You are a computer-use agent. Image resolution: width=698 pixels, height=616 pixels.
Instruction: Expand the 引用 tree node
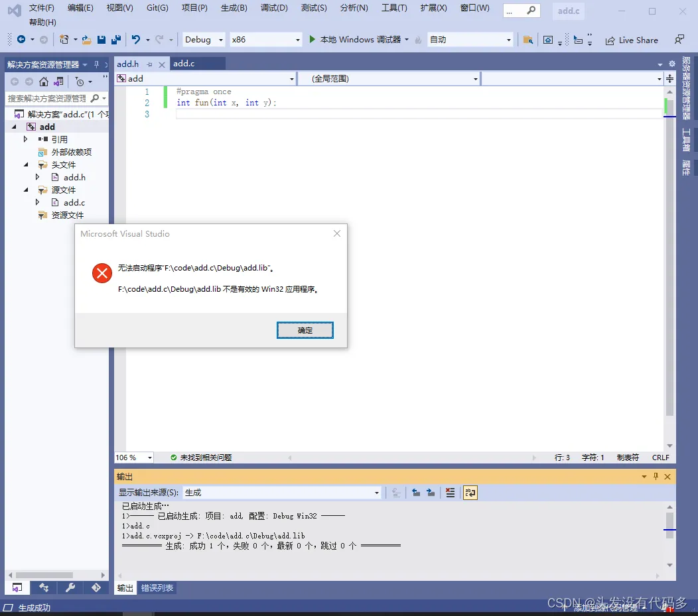[25, 139]
